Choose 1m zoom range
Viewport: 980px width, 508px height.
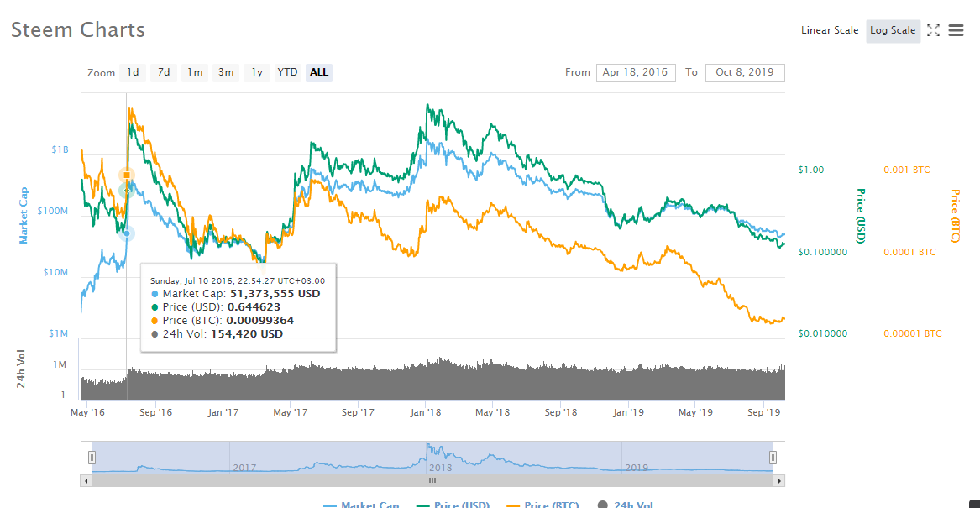pyautogui.click(x=195, y=72)
